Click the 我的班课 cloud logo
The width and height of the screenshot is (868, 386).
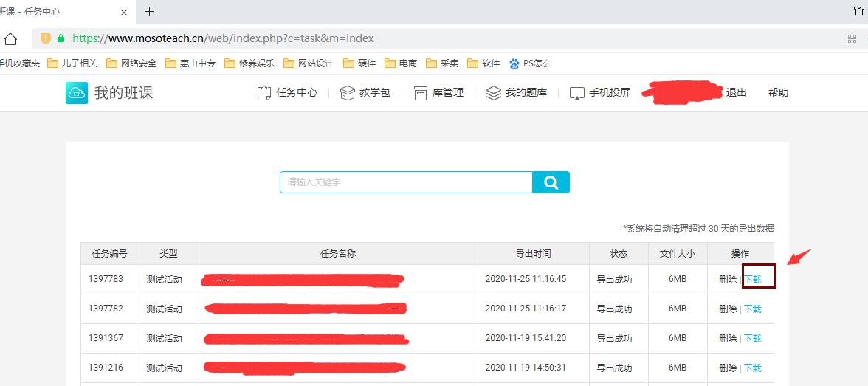click(x=77, y=92)
